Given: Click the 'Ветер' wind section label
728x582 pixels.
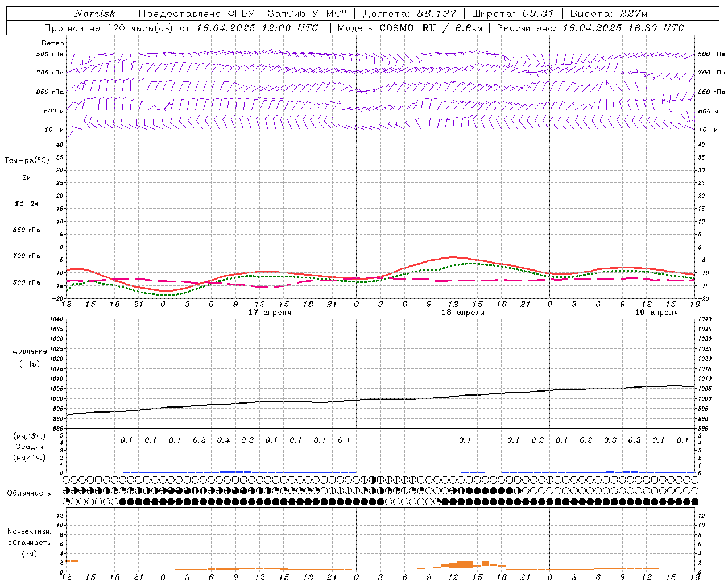Looking at the screenshot, I should click(x=53, y=43).
